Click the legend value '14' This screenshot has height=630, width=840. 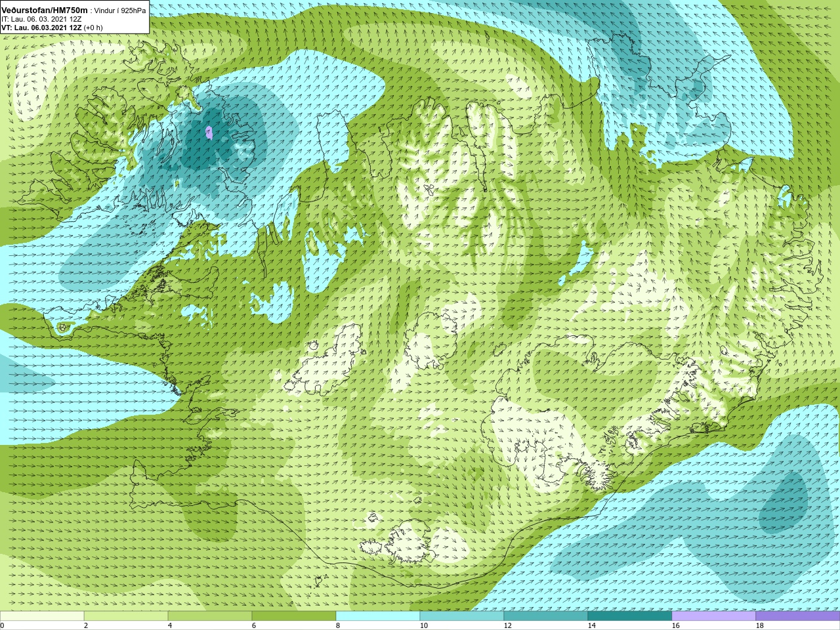coord(591,625)
